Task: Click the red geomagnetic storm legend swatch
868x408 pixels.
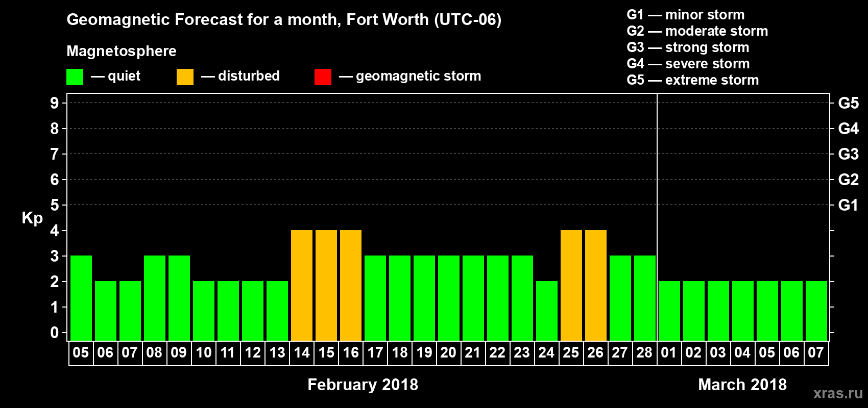Action: [x=323, y=77]
